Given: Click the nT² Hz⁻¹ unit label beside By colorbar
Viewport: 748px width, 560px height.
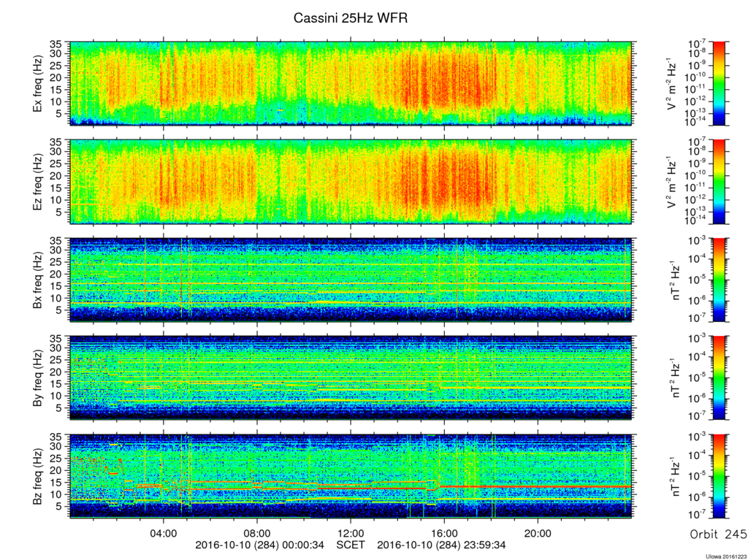Looking at the screenshot, I should click(675, 378).
